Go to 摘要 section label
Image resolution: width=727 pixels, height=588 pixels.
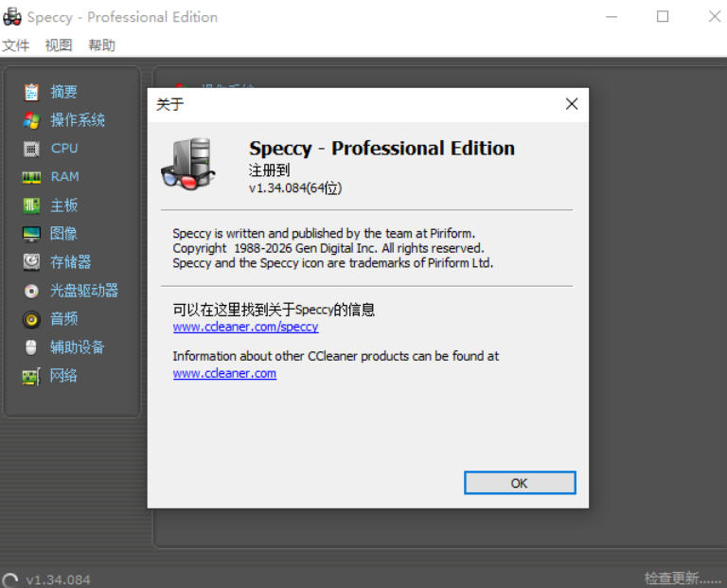pos(63,92)
